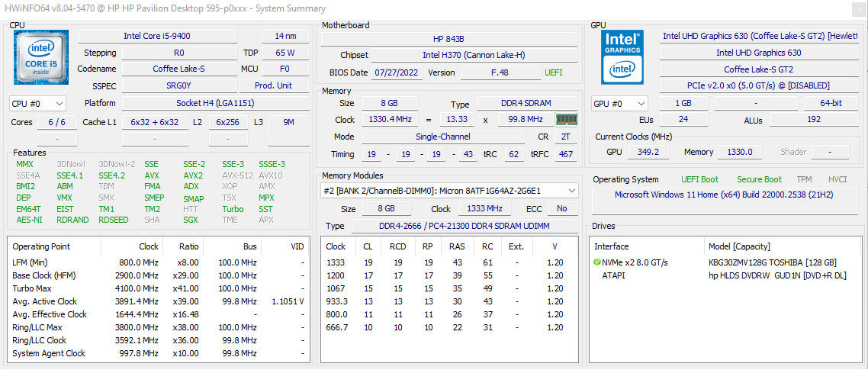Open the CPU #0 selector dropdown
Viewport: 868px width, 370px height.
point(37,104)
